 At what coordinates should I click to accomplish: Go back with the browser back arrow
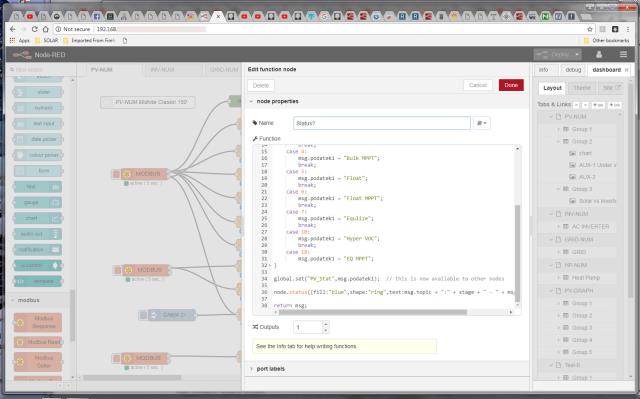(x=12, y=29)
